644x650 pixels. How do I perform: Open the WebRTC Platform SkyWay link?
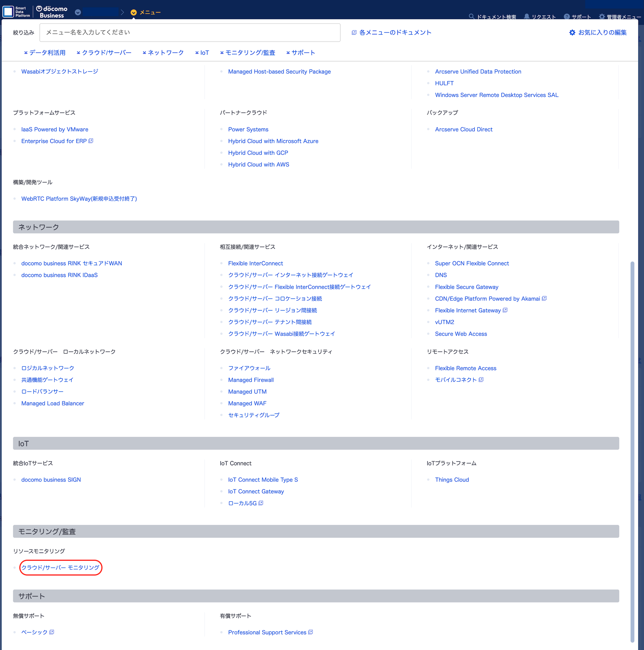point(79,199)
